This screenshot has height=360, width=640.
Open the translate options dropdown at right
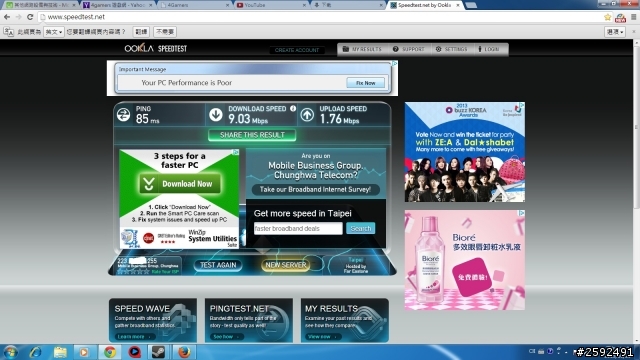coord(615,32)
